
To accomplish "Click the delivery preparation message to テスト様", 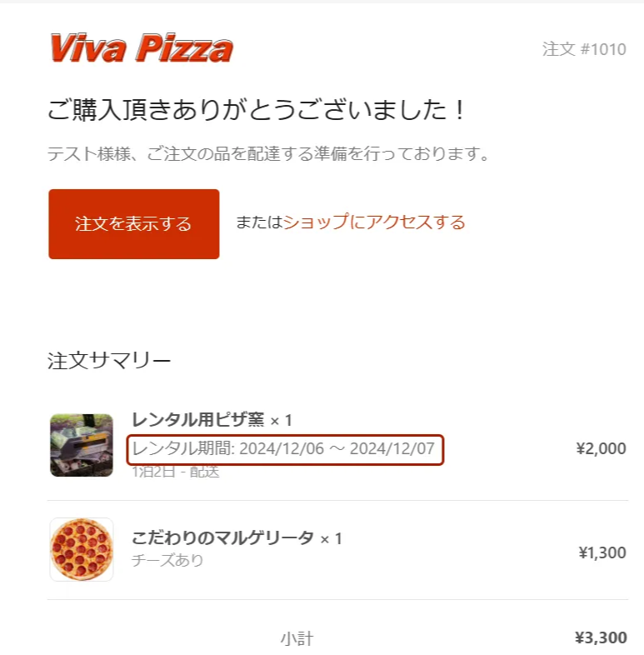I will click(x=267, y=154).
